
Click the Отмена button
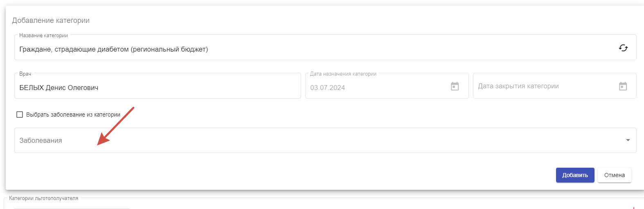(614, 175)
